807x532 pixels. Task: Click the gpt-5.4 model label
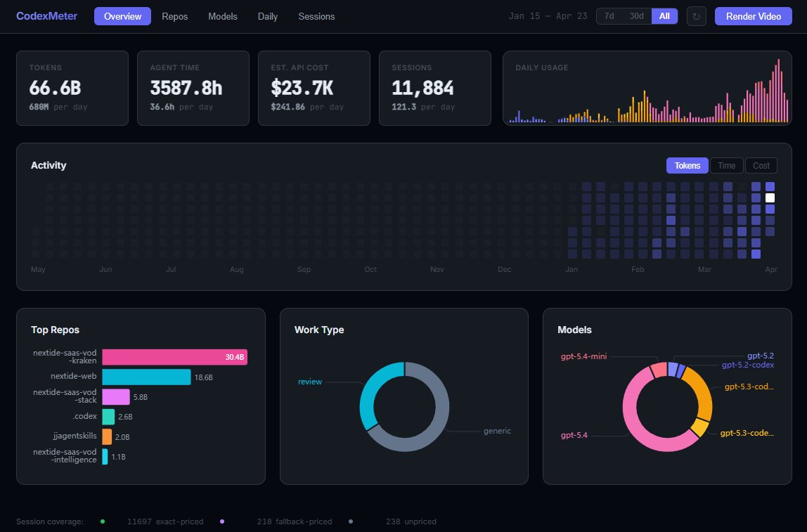point(574,435)
